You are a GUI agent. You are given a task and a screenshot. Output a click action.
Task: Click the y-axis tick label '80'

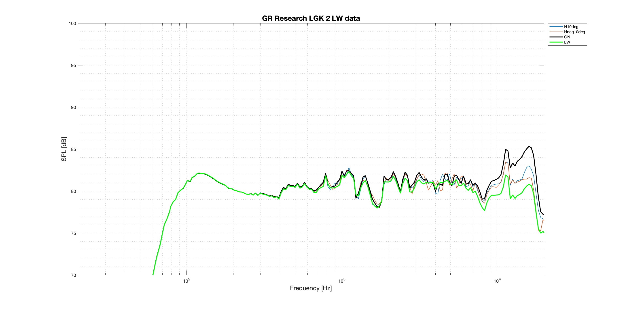74,191
